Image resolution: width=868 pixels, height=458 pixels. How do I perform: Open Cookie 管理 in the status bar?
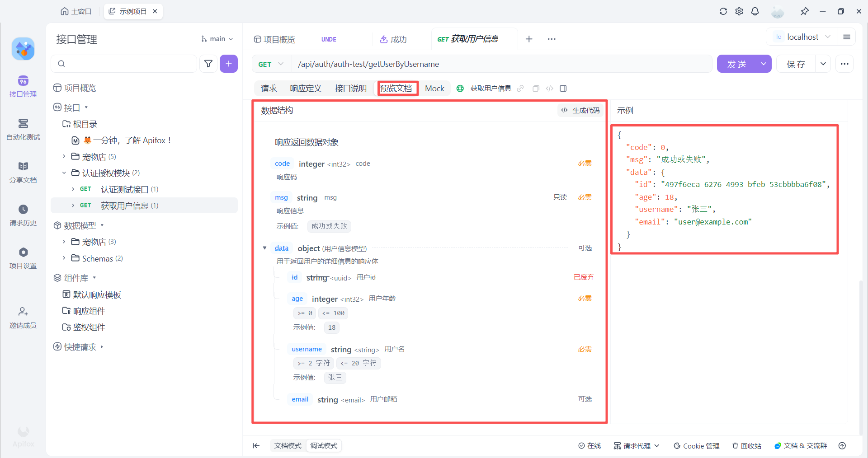coord(696,446)
